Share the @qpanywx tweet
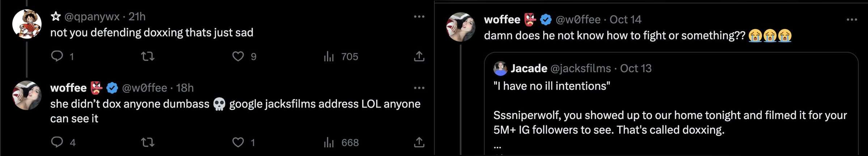 tap(419, 56)
